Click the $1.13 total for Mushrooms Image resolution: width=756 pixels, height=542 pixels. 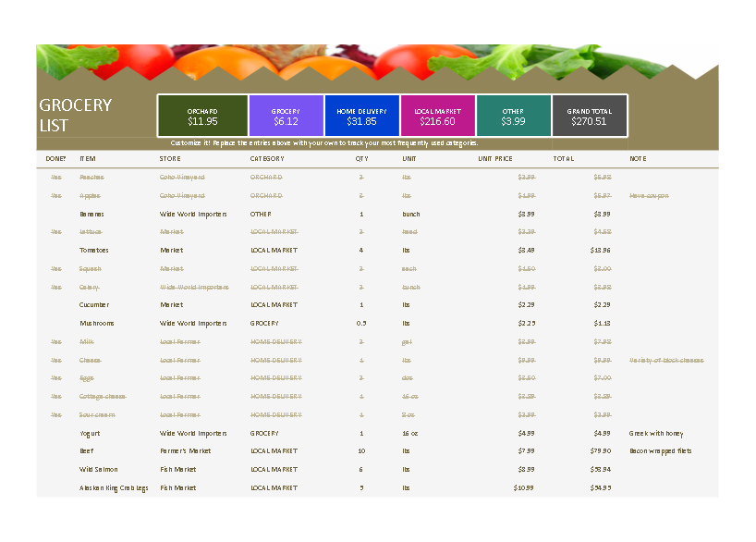click(x=603, y=324)
